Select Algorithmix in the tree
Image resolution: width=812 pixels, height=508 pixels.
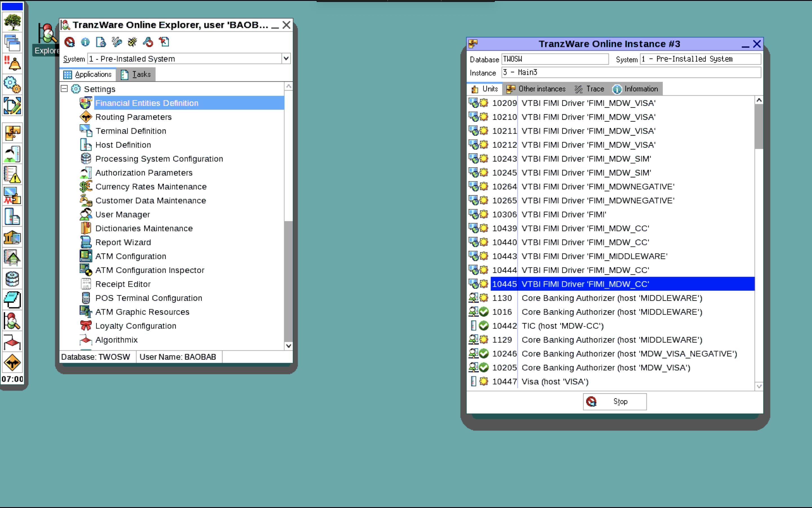116,340
